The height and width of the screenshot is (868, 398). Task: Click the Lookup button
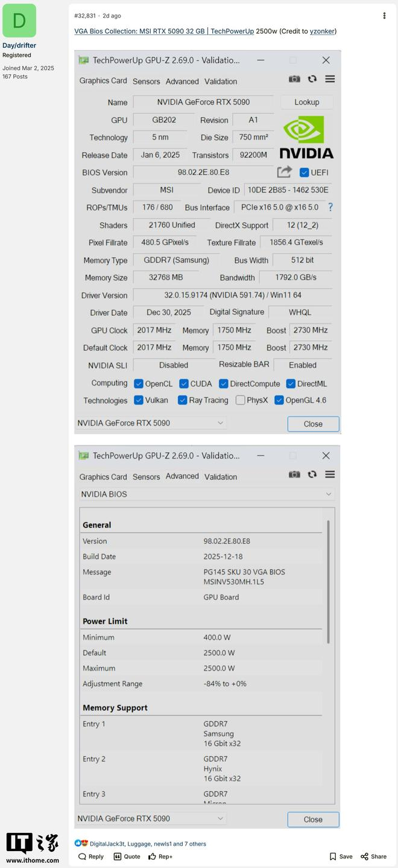(307, 102)
